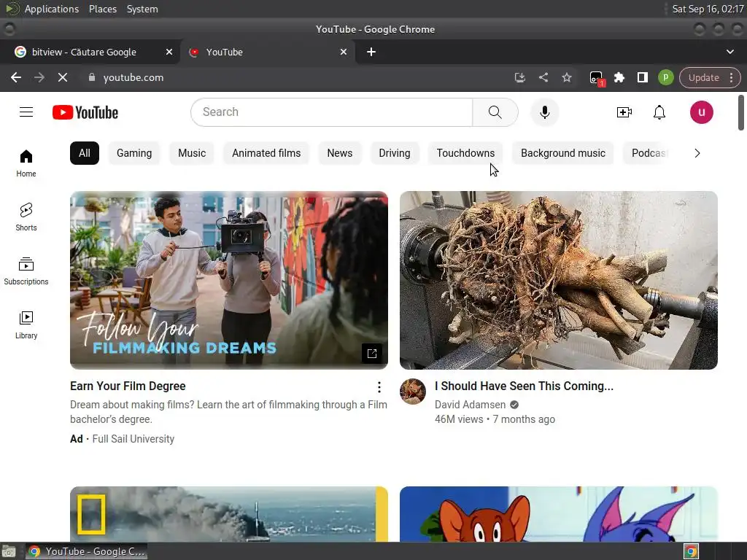
Task: Open David Adamsen's channel avatar
Action: click(413, 392)
